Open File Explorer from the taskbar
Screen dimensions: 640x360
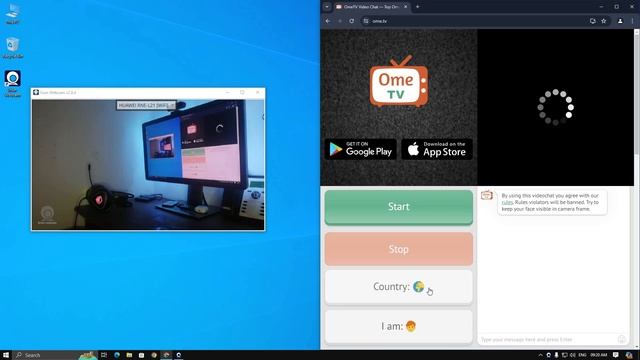[129, 355]
